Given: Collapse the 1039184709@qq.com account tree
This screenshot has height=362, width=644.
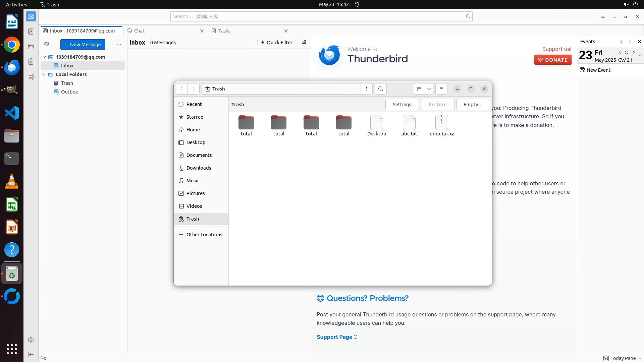Looking at the screenshot, I should point(44,57).
